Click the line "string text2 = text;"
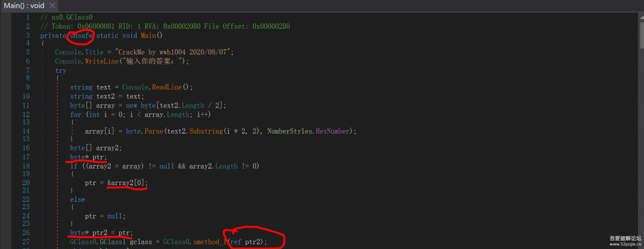The height and width of the screenshot is (249, 644). 107,96
